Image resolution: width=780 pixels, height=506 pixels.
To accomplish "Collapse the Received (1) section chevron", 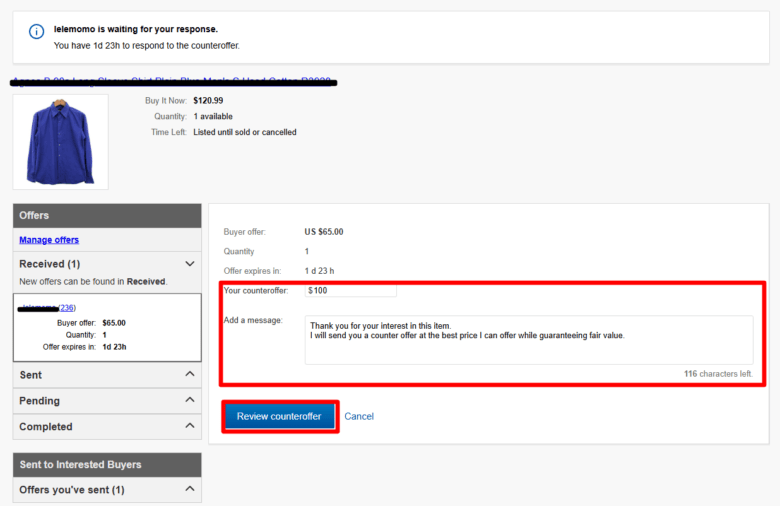I will click(x=189, y=264).
